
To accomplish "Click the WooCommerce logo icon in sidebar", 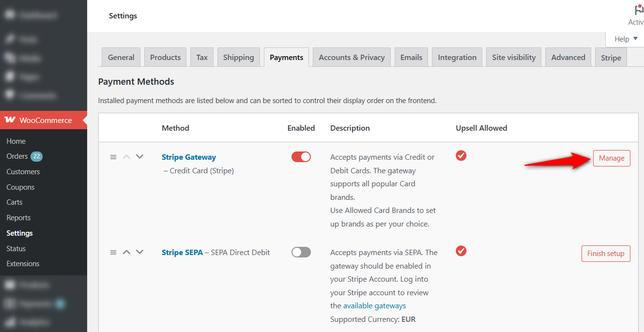I will [x=10, y=120].
